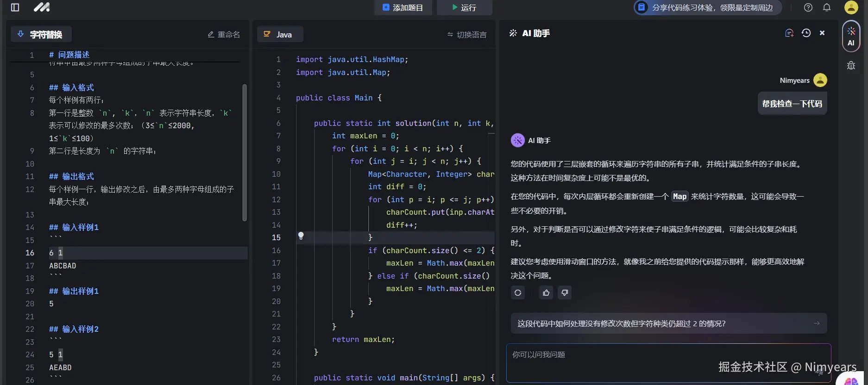The width and height of the screenshot is (868, 385).
Task: Open the 切换语言 language switcher
Action: coord(467,35)
